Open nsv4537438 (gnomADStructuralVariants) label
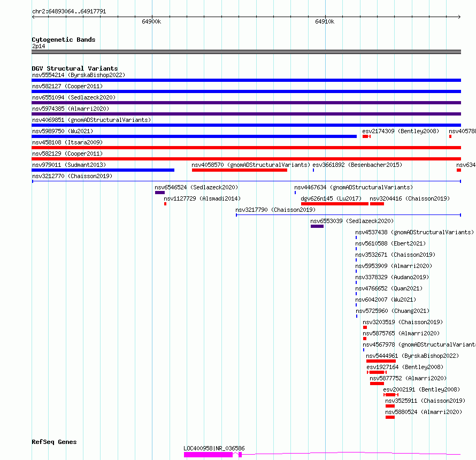 pyautogui.click(x=414, y=232)
